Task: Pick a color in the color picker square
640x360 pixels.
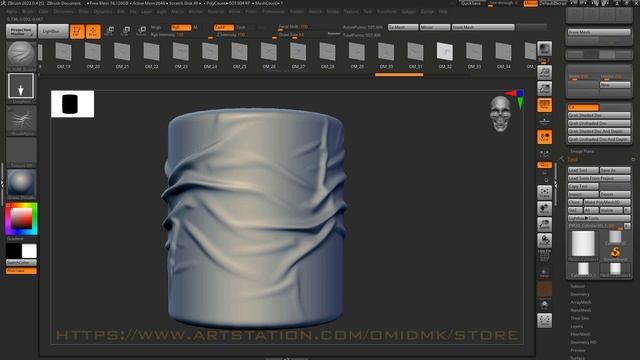Action: coord(21,218)
